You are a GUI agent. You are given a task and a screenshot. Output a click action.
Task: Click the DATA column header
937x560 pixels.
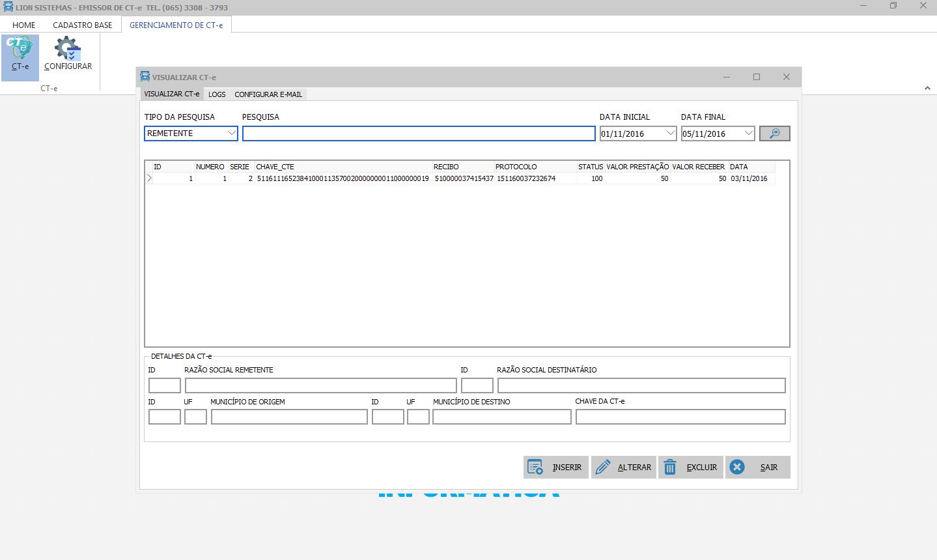(x=751, y=167)
